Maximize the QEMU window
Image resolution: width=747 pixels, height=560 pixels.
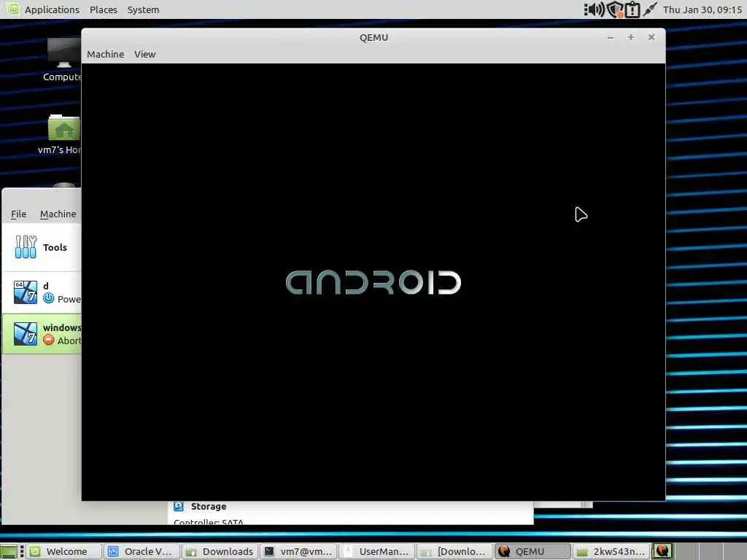click(x=631, y=38)
